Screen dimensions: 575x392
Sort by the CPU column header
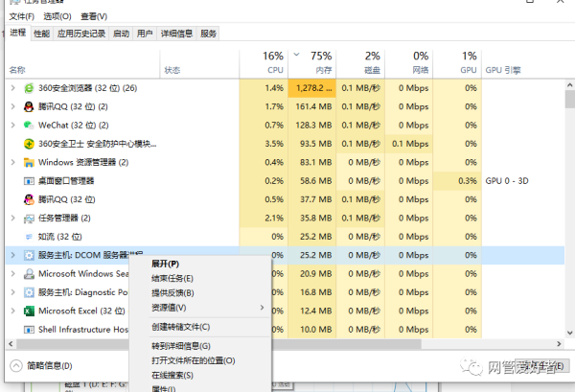(x=264, y=63)
